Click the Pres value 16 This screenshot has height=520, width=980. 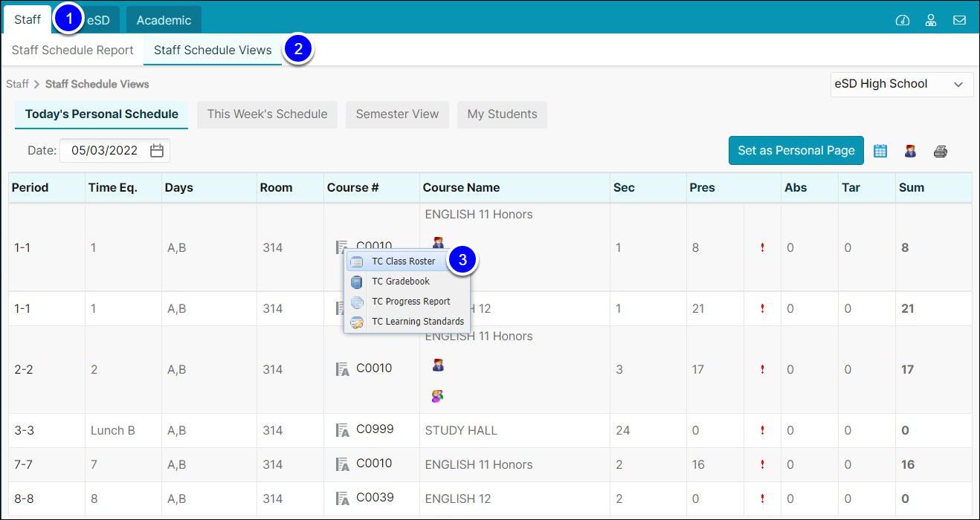698,464
